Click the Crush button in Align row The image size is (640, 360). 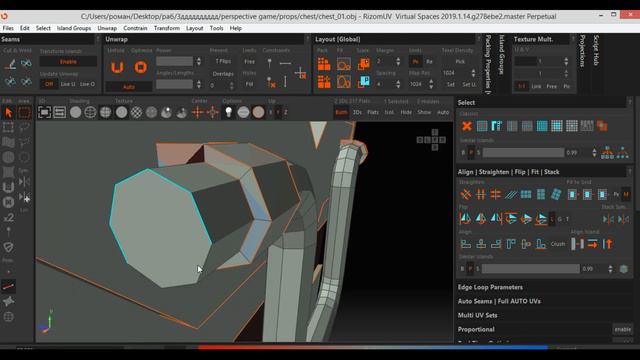[x=558, y=244]
